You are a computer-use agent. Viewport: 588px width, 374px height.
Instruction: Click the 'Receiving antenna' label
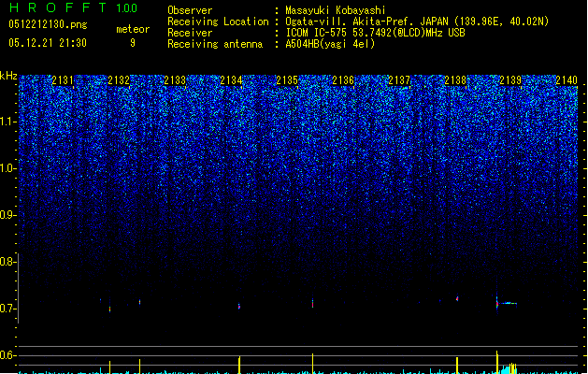point(215,44)
